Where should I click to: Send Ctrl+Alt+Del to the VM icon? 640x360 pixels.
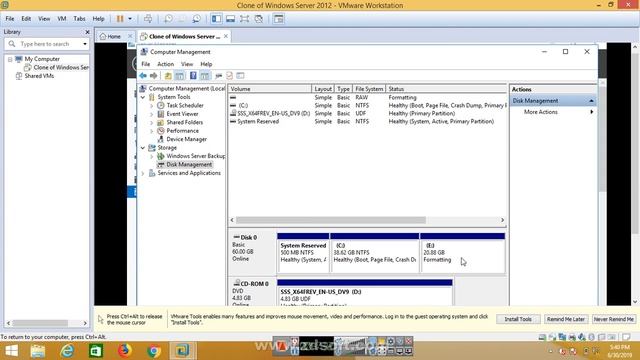148,19
